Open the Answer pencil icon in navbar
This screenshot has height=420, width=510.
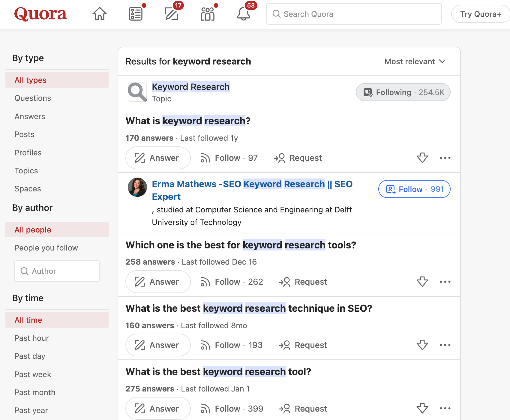172,14
